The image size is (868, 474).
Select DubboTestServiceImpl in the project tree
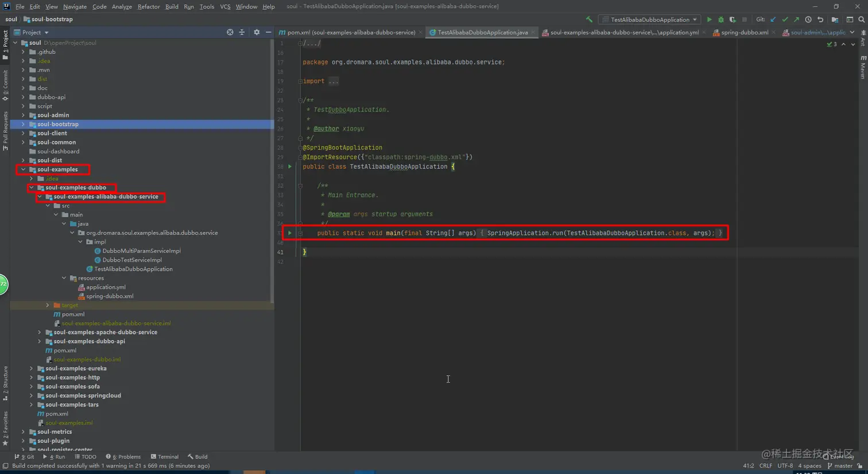click(132, 260)
